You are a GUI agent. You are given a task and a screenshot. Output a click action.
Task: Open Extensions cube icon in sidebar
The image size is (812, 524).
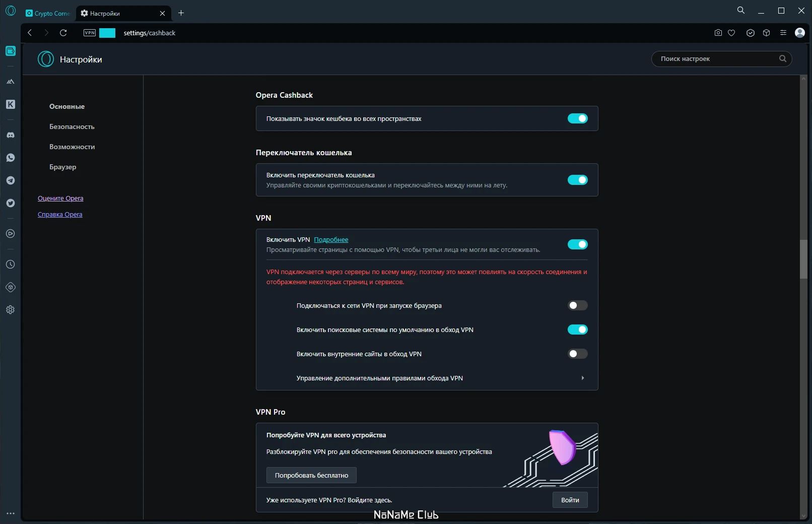11,287
